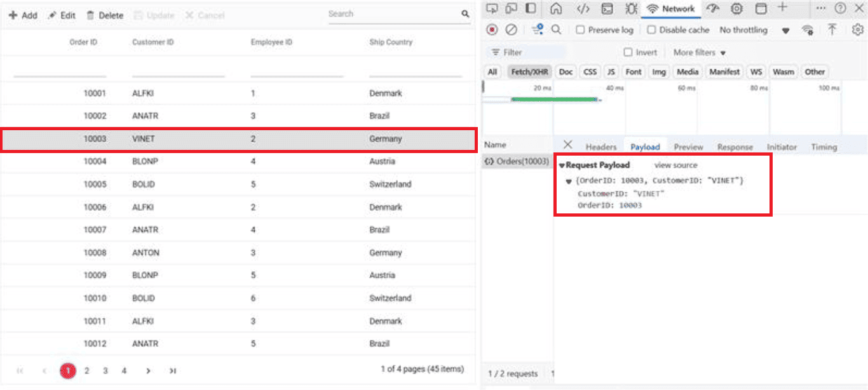868x390 pixels.
Task: Go to page 2 in the pager
Action: tap(87, 370)
